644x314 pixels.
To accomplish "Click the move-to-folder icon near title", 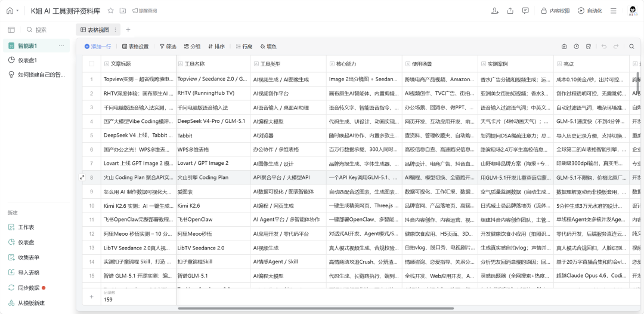I will tap(122, 11).
